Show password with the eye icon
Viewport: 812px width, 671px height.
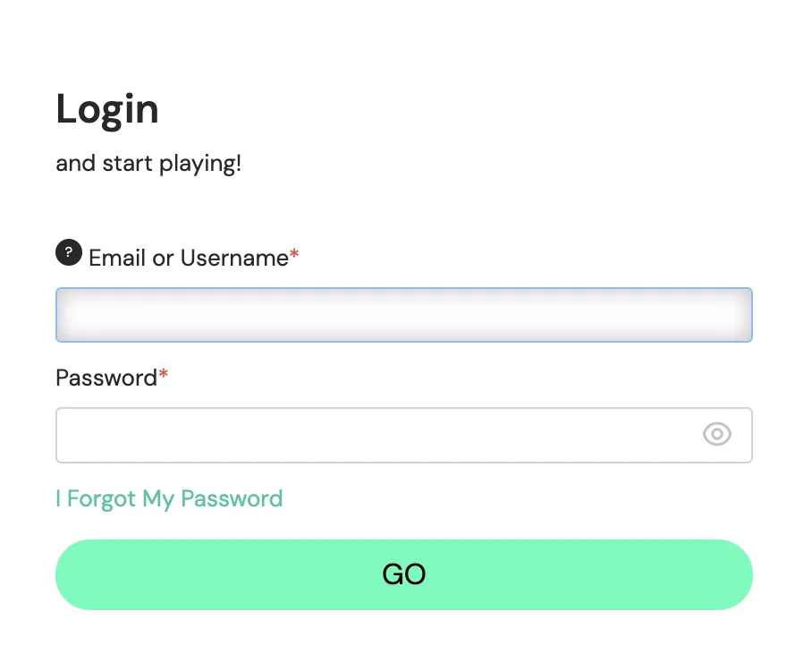tap(716, 434)
